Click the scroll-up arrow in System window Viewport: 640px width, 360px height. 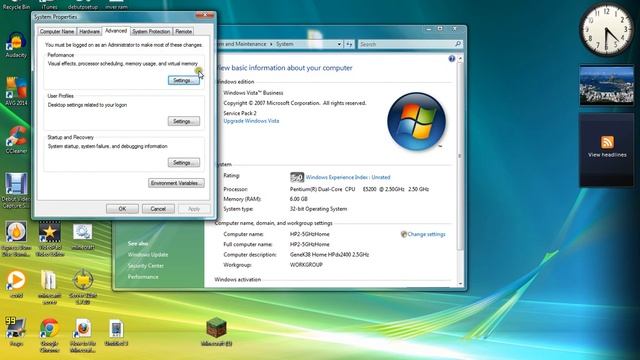point(460,59)
